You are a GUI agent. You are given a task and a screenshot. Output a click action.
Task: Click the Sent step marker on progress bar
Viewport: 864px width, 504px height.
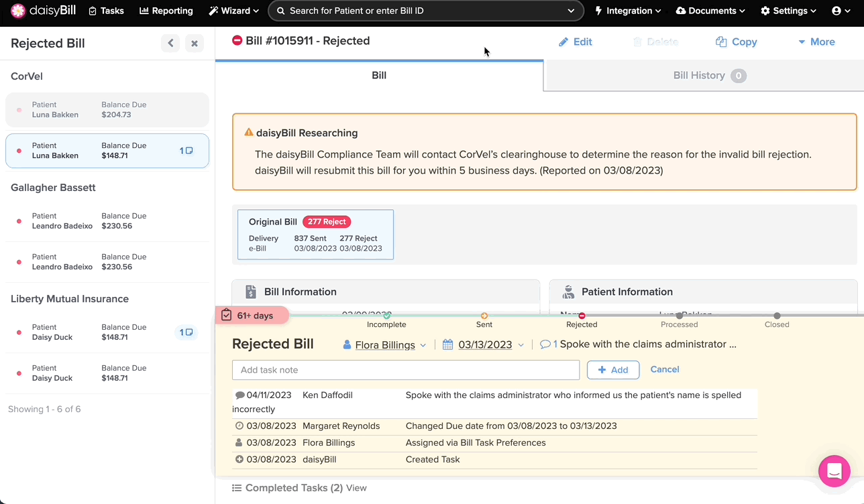coord(484,316)
